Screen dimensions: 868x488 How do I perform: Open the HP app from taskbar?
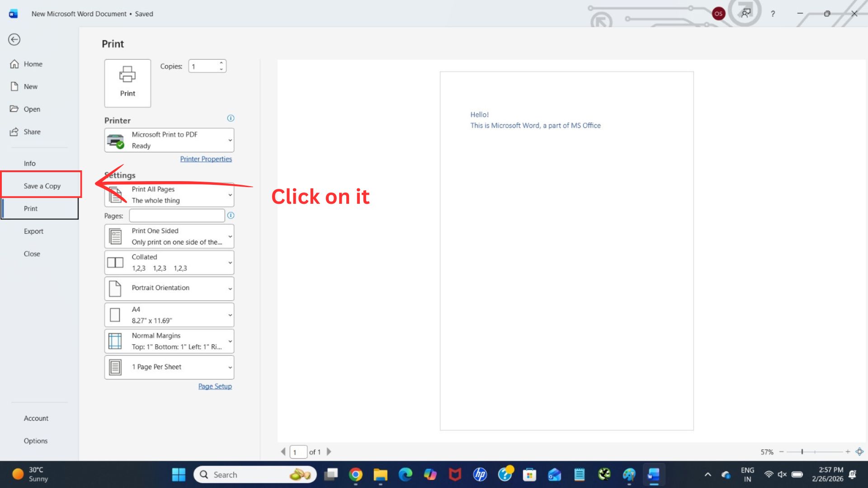pos(480,474)
